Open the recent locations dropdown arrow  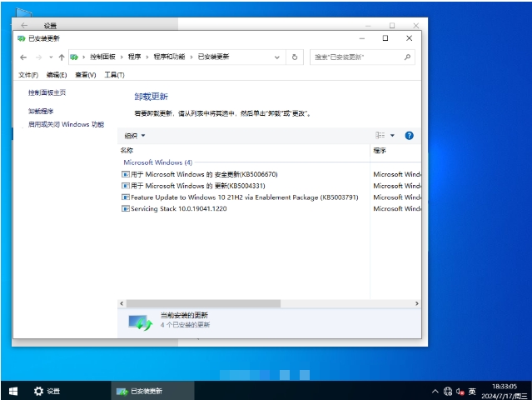click(x=50, y=57)
